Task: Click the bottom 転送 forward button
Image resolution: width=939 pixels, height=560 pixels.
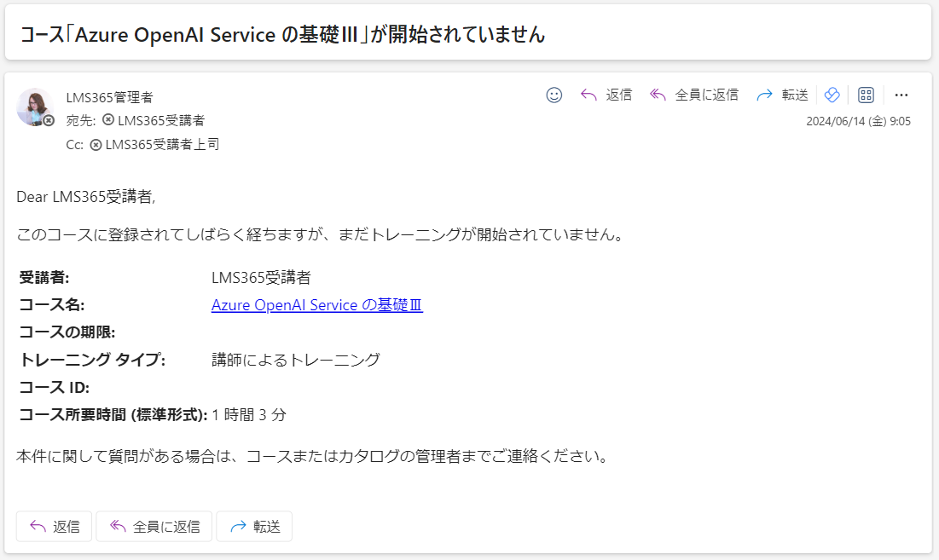Action: 254,527
